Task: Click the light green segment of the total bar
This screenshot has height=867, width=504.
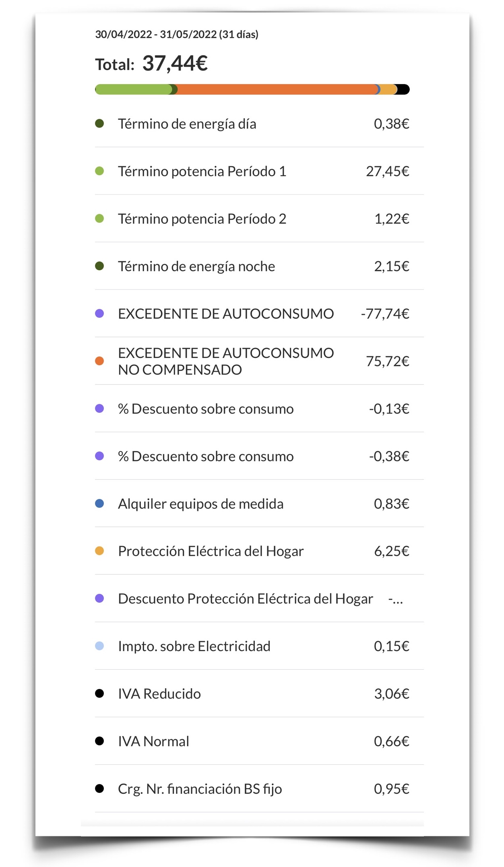Action: coord(132,89)
